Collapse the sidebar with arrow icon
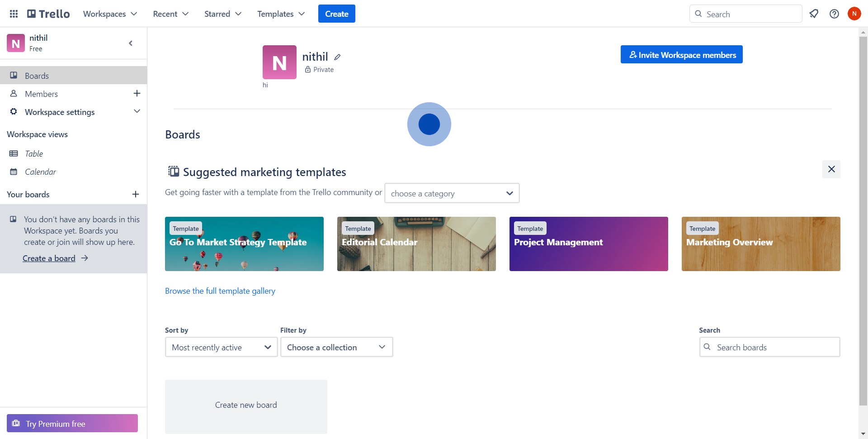Screen dimensions: 868x439 pos(131,43)
